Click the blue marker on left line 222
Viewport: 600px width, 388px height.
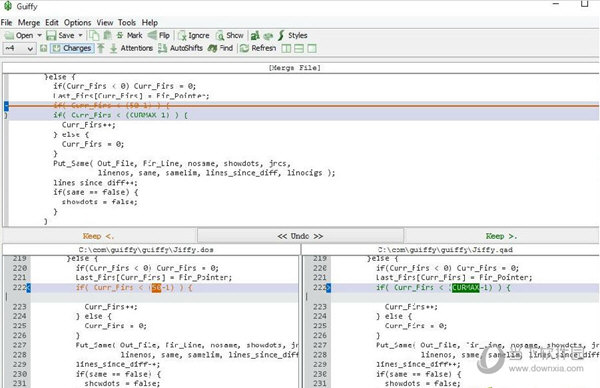click(x=28, y=287)
